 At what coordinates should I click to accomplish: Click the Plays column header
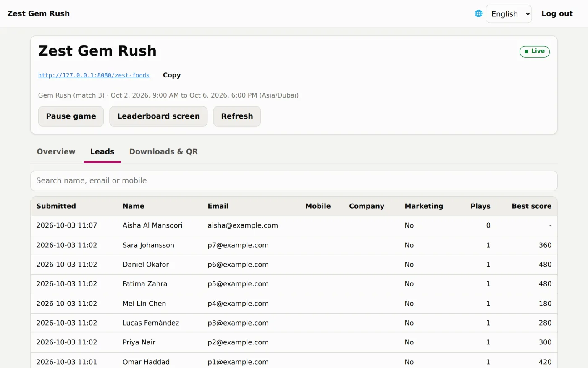(480, 206)
